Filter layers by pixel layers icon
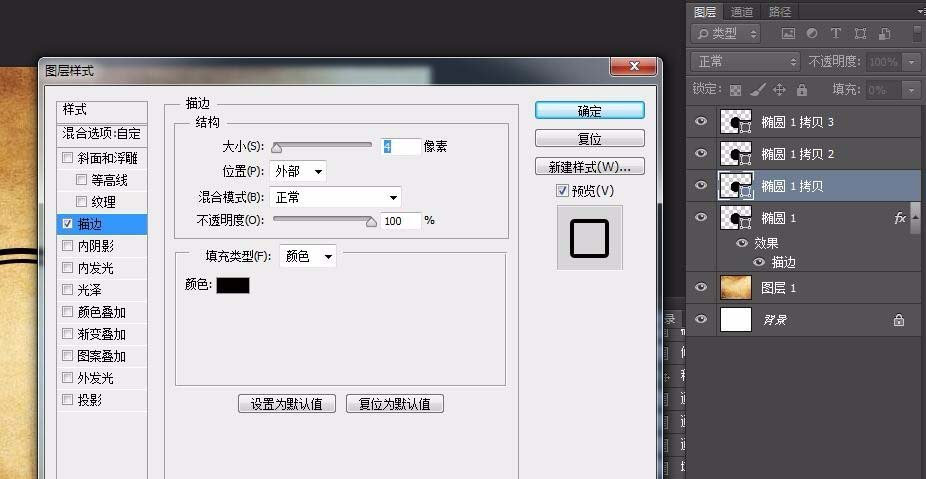926x479 pixels. point(788,34)
